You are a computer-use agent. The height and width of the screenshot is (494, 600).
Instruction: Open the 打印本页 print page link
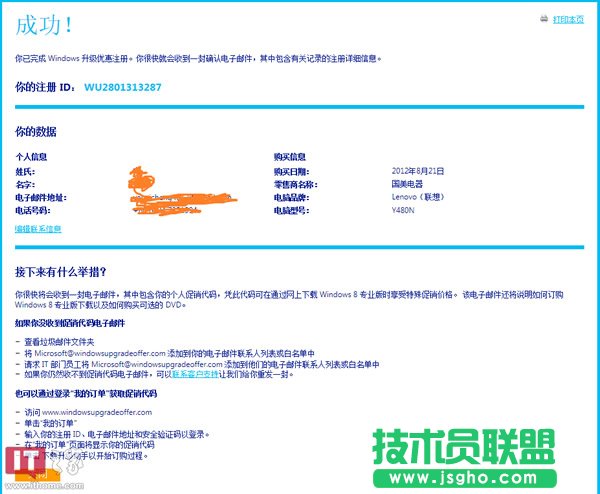tap(568, 19)
